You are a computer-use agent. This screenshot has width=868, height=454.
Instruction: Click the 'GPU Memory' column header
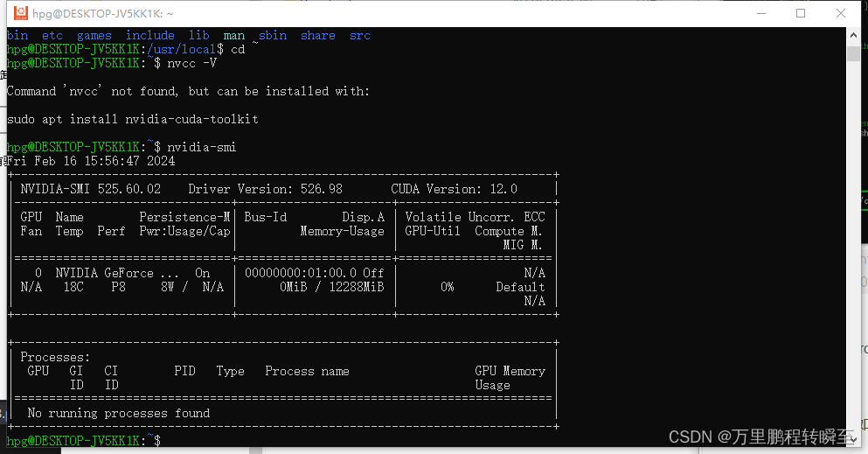pos(510,371)
